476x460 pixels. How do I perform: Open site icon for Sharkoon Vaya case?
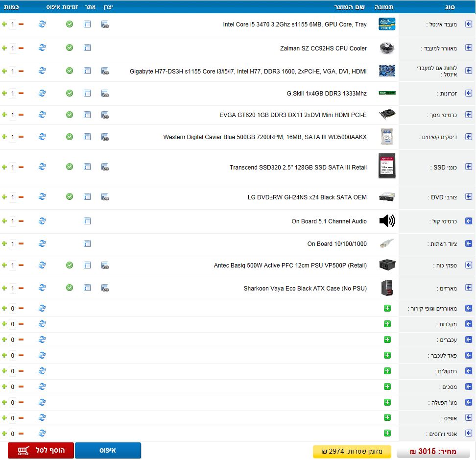(87, 288)
